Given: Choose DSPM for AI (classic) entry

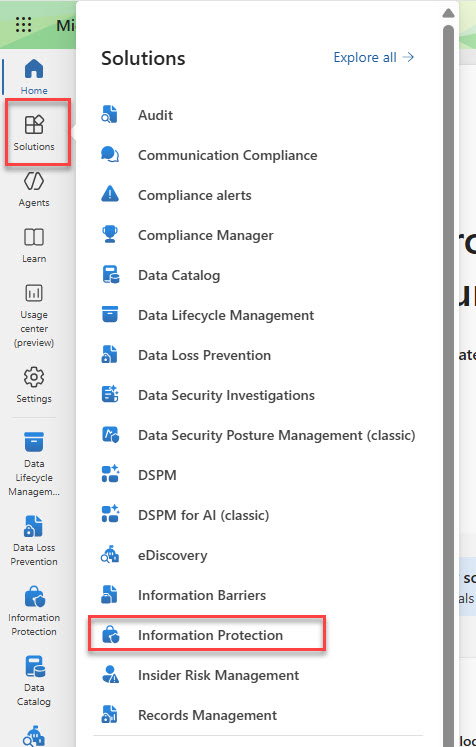Looking at the screenshot, I should click(x=203, y=515).
